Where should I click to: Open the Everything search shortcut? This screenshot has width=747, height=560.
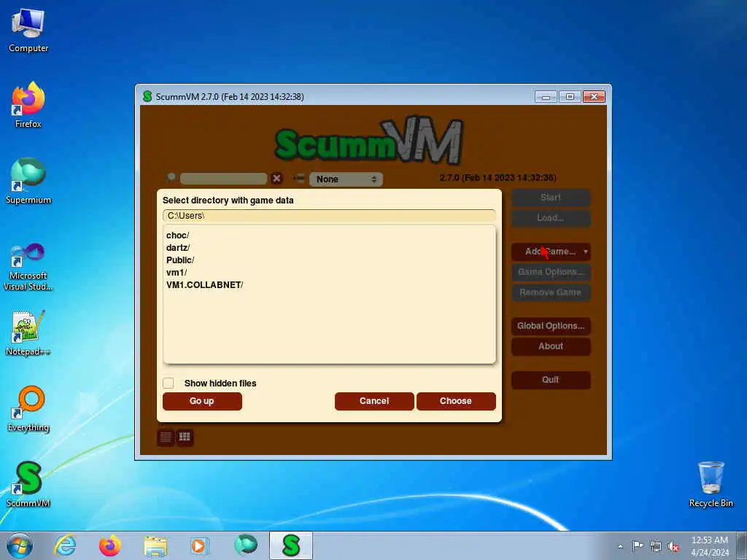pyautogui.click(x=28, y=408)
